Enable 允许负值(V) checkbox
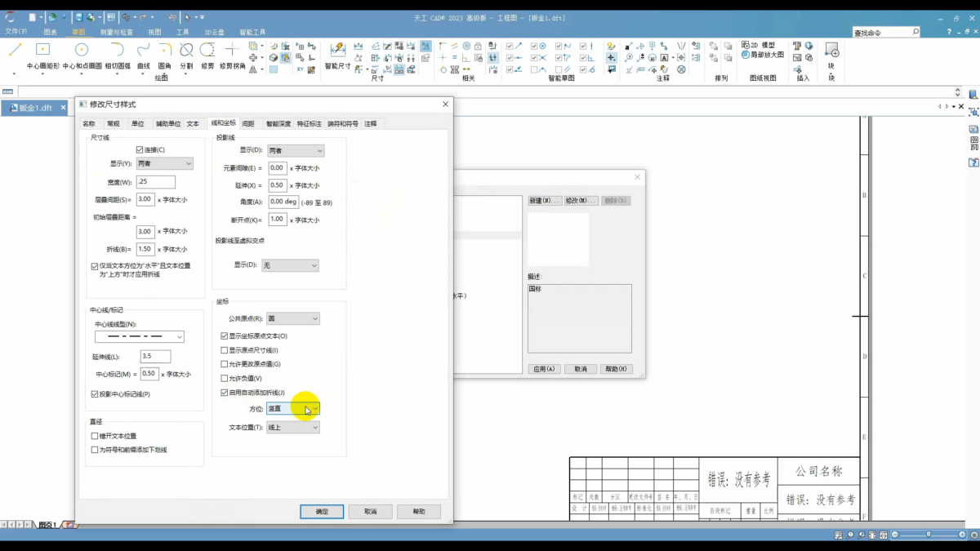Screen dimensions: 980x551 [x=225, y=379]
